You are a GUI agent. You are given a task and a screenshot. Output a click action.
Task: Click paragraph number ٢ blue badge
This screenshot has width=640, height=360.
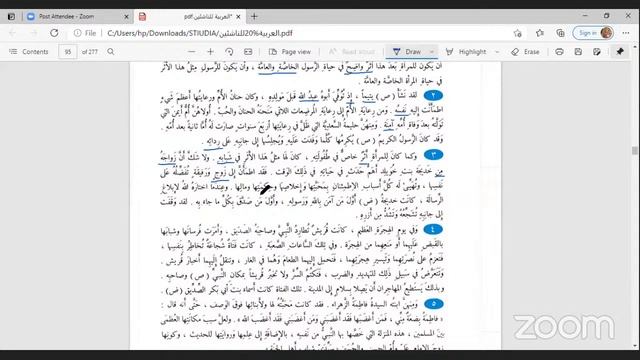coord(433,96)
